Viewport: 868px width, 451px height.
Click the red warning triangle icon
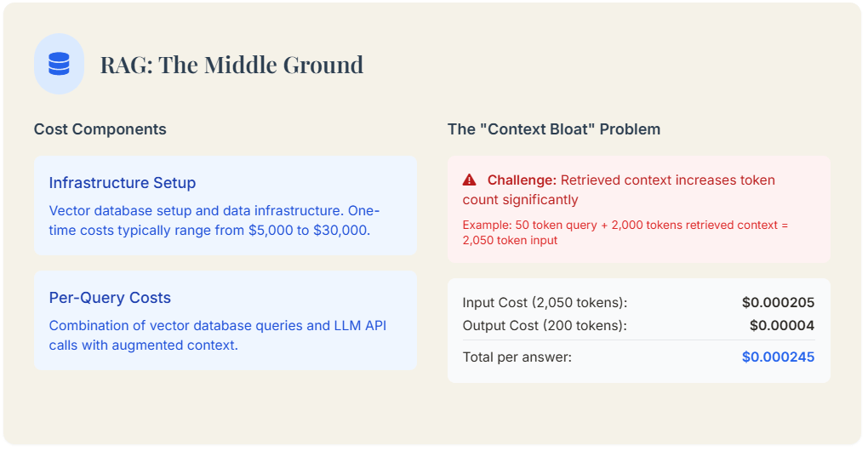pos(469,180)
